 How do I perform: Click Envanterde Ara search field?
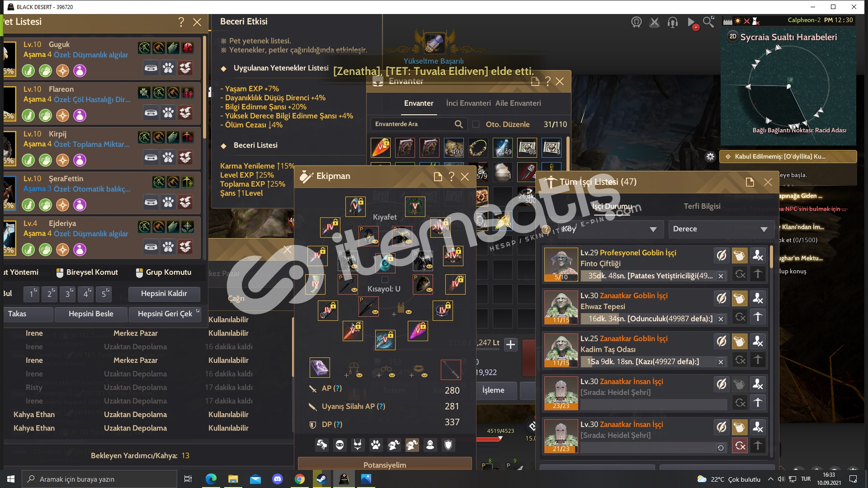(x=419, y=124)
